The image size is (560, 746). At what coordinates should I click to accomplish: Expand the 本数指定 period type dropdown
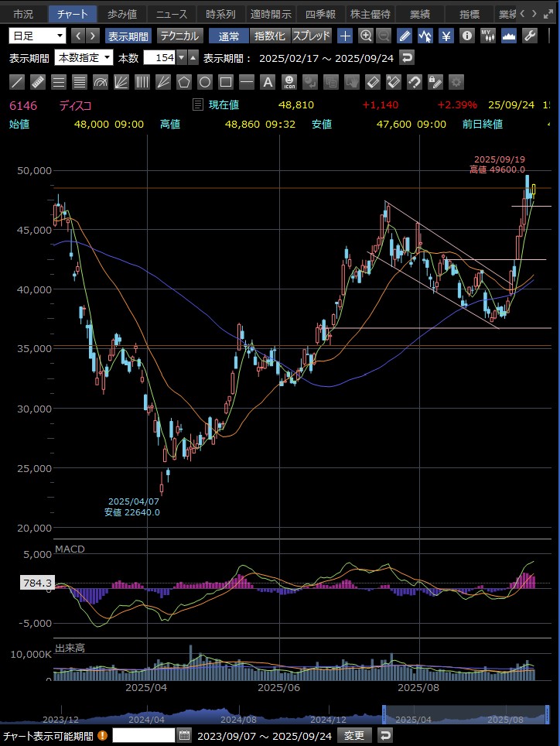pyautogui.click(x=84, y=58)
